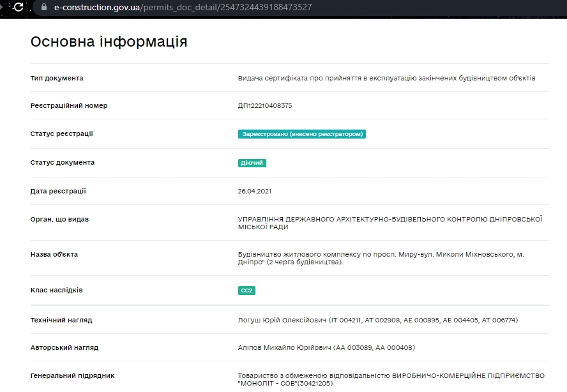Image resolution: width=567 pixels, height=392 pixels.
Task: Select the 'Будівництво житлового комплексу' object name
Action: [x=381, y=258]
